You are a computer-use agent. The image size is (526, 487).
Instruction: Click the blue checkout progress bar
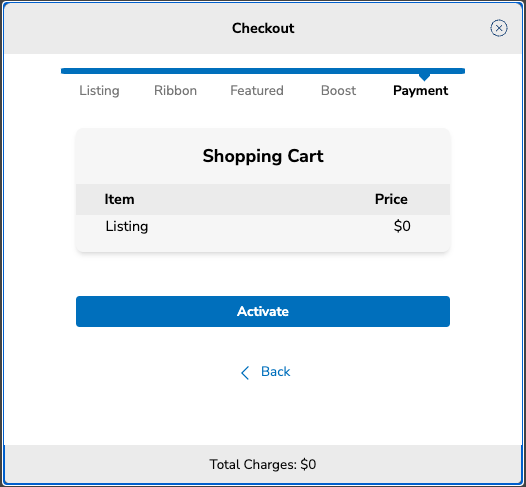click(x=263, y=71)
